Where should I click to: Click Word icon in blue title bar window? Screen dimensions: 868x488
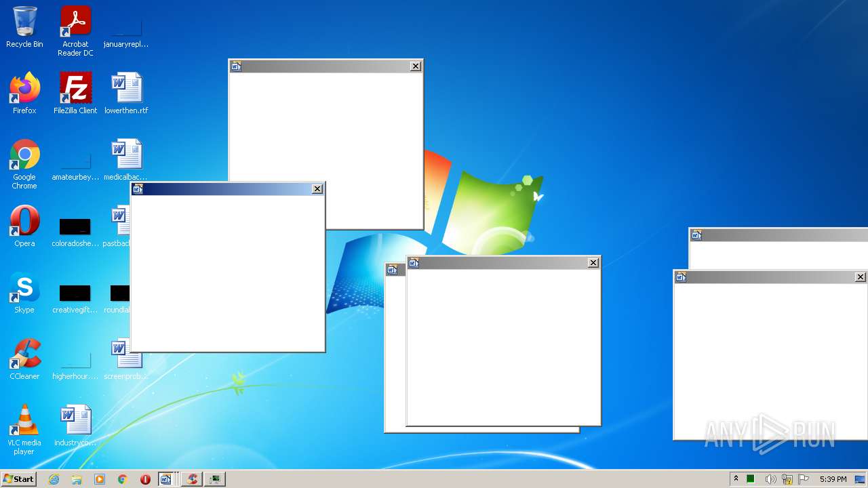[x=138, y=189]
